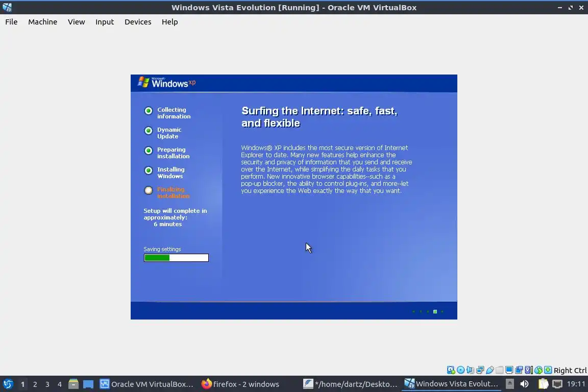Click the optical disk status icon
The height and width of the screenshot is (392, 588).
tap(460, 370)
